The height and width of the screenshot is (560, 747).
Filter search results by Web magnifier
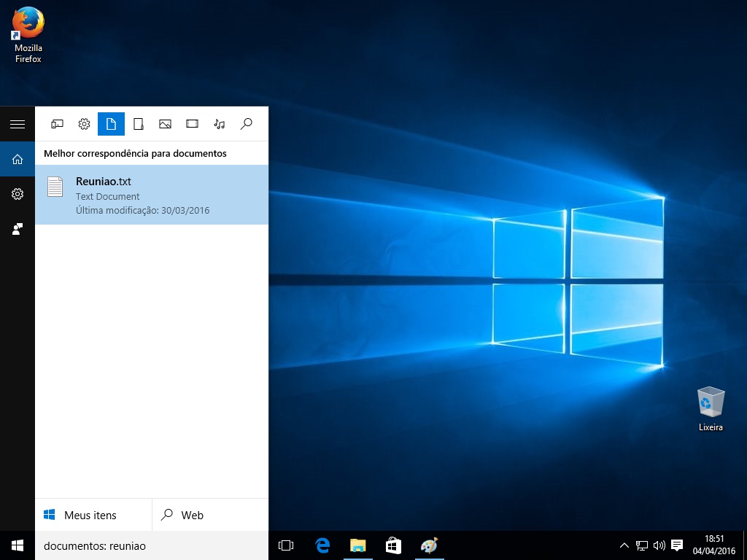tap(246, 124)
